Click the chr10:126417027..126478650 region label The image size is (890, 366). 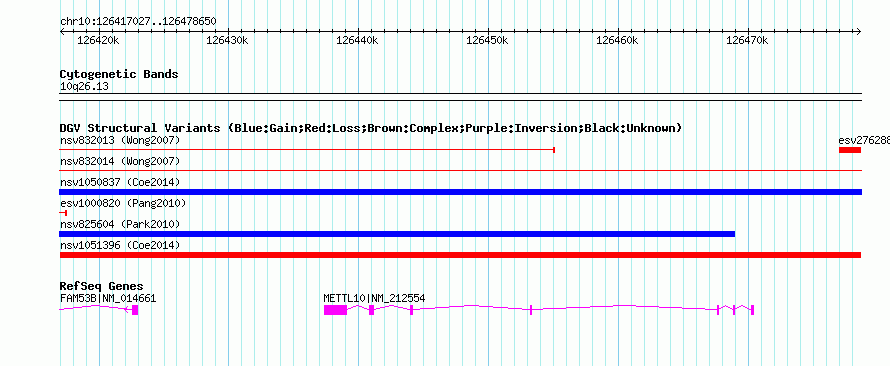tap(138, 22)
